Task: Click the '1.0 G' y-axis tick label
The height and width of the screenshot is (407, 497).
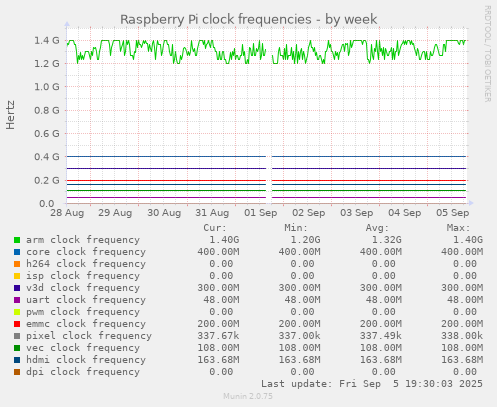Action: point(47,87)
